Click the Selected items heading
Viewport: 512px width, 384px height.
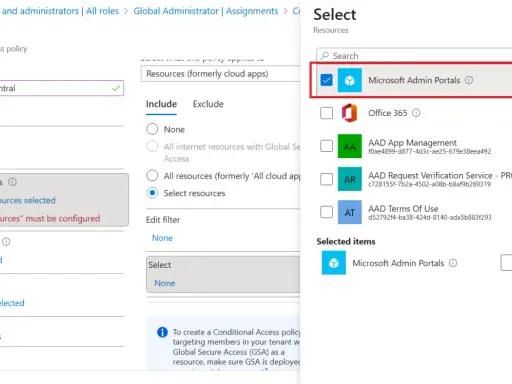click(346, 241)
